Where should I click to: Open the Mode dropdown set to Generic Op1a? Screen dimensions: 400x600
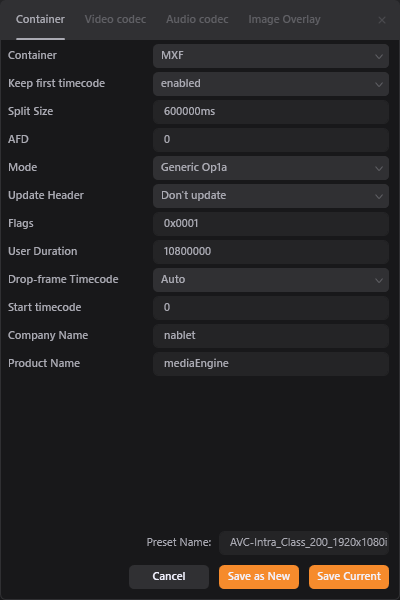(x=271, y=167)
